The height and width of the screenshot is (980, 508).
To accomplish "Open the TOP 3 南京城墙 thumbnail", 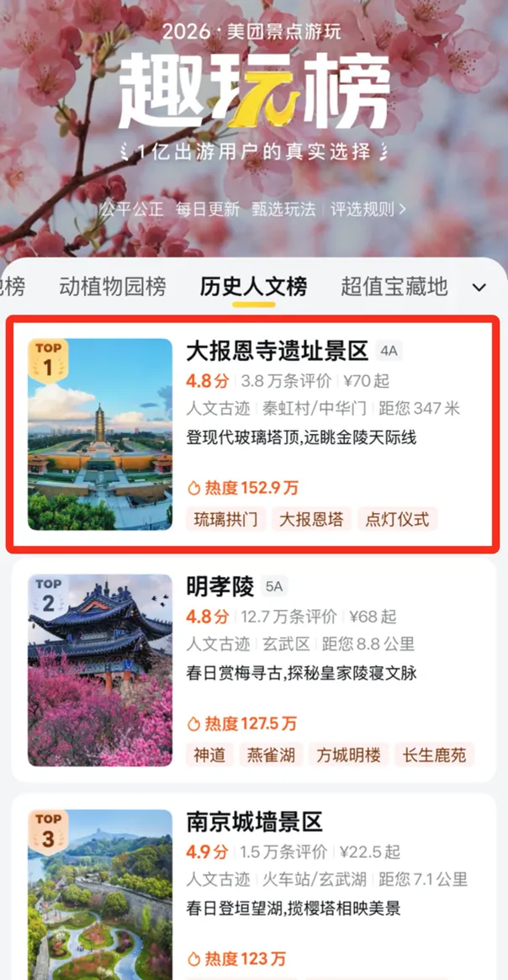I will click(100, 895).
